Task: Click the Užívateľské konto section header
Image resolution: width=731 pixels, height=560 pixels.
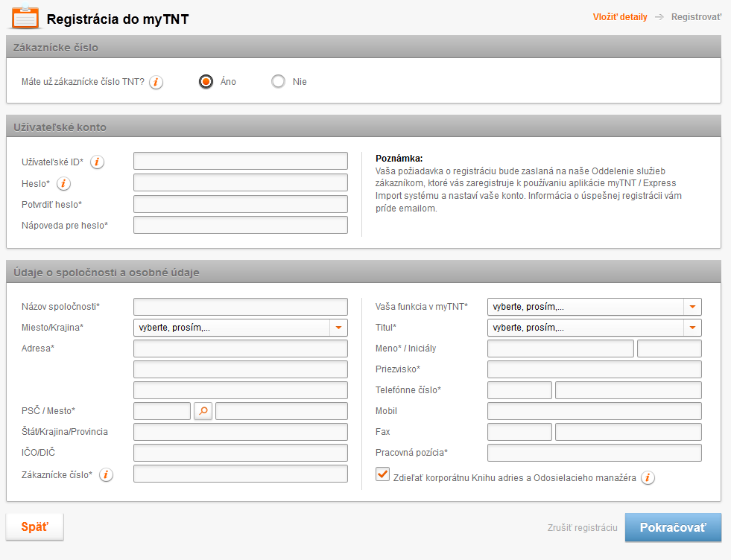Action: click(x=364, y=127)
